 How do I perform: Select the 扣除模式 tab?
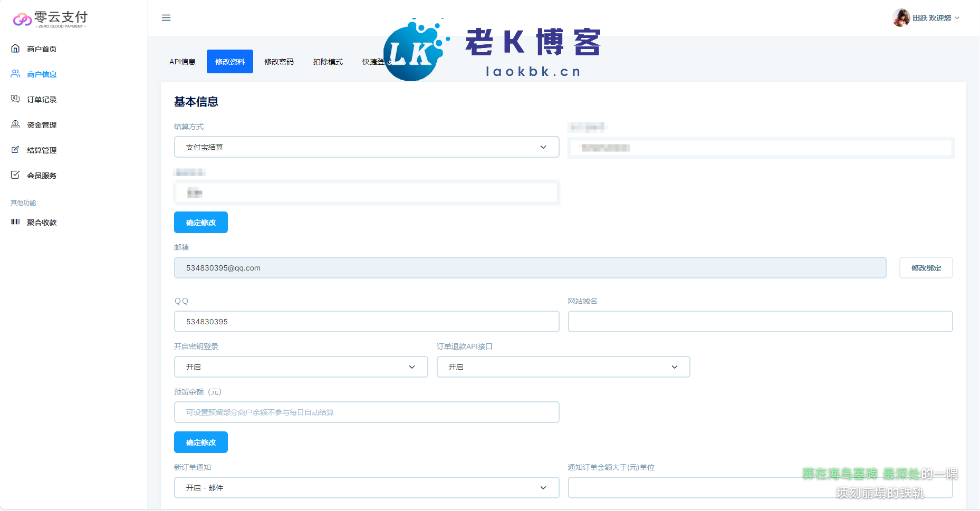[328, 62]
